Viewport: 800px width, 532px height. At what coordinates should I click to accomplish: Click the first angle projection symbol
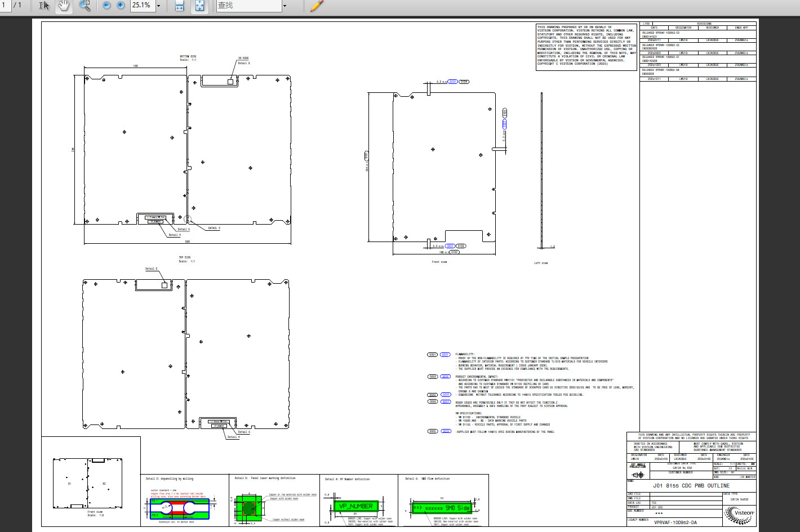tap(638, 475)
